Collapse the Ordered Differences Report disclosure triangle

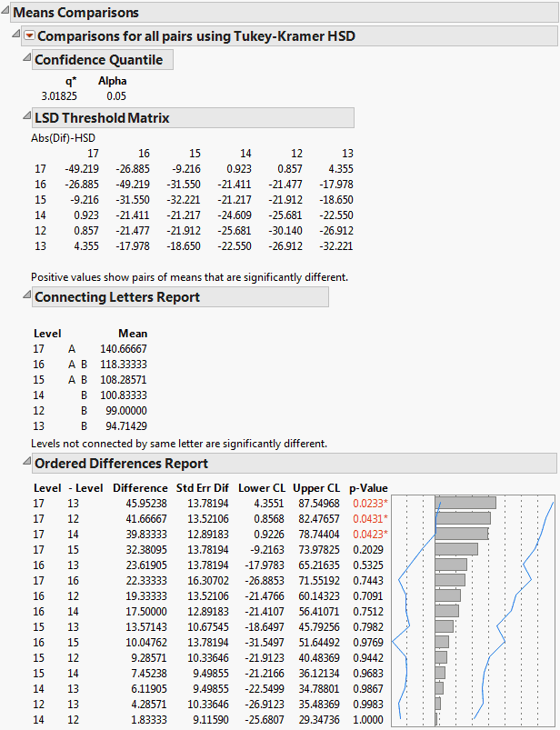pos(25,463)
